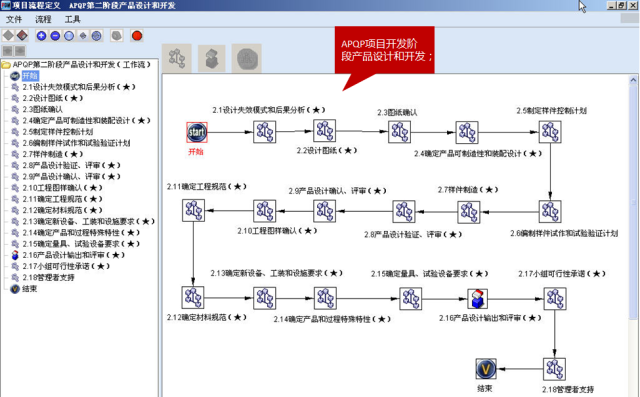Click the canvas vertical scrollbar up arrow
The width and height of the screenshot is (640, 397).
tap(633, 80)
